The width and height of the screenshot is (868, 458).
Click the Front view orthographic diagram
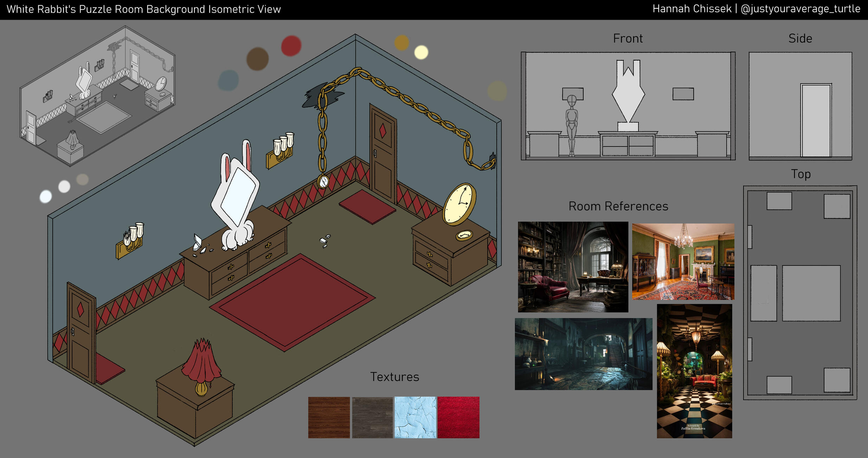(628, 106)
